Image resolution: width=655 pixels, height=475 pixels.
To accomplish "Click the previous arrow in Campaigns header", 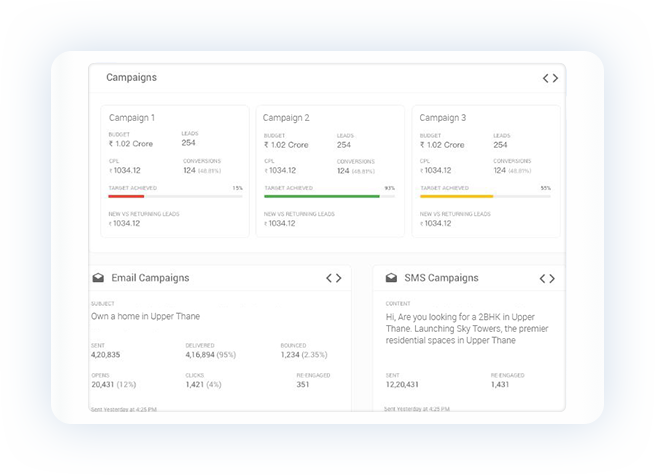I will (546, 78).
